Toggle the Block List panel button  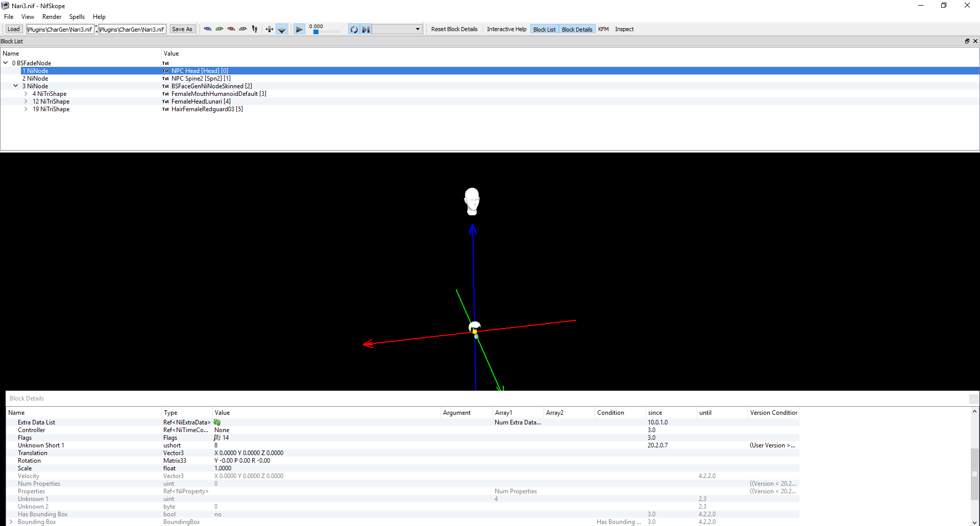[545, 29]
